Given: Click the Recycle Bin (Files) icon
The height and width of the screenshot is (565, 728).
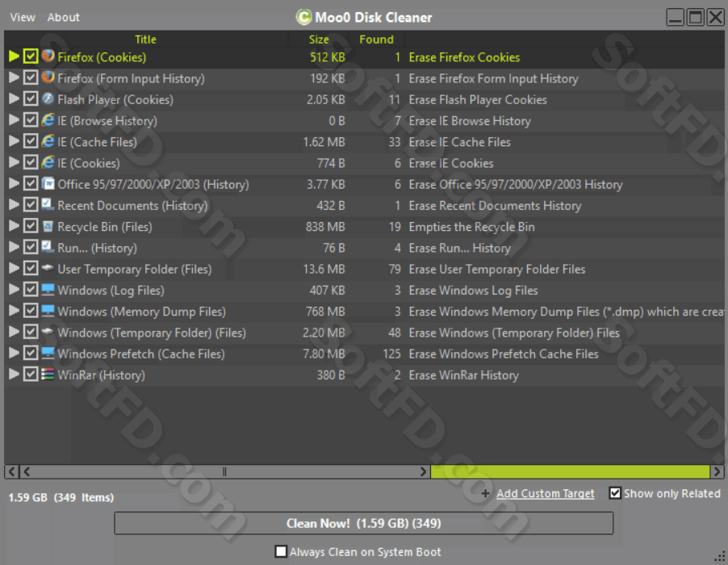Looking at the screenshot, I should point(48,226).
